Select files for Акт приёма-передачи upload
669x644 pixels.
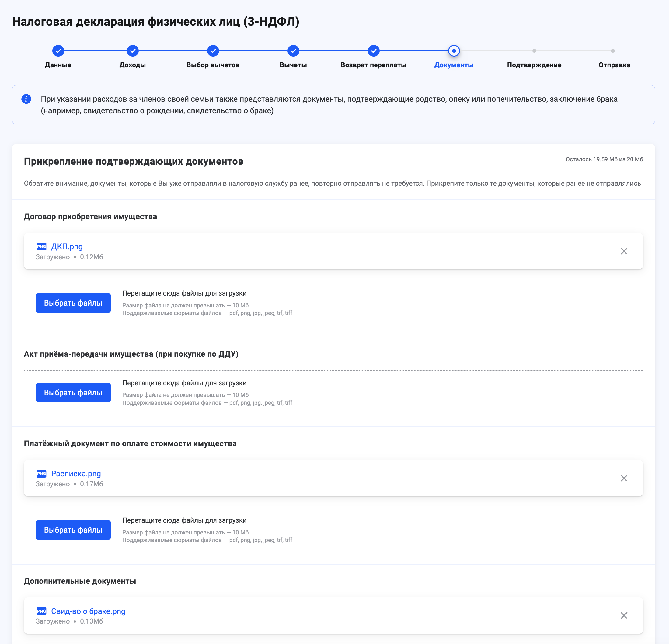(x=73, y=392)
